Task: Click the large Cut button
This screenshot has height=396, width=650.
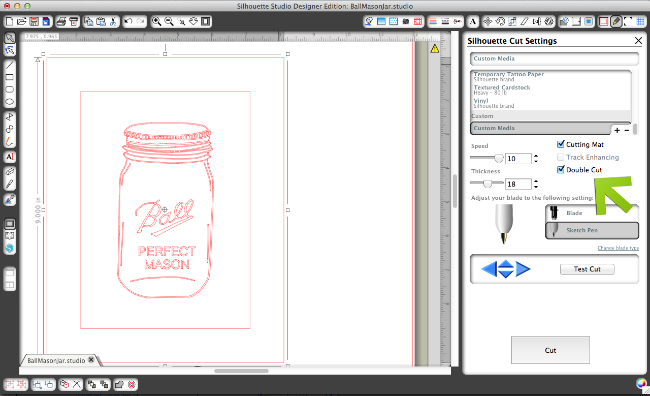Action: pyautogui.click(x=550, y=350)
